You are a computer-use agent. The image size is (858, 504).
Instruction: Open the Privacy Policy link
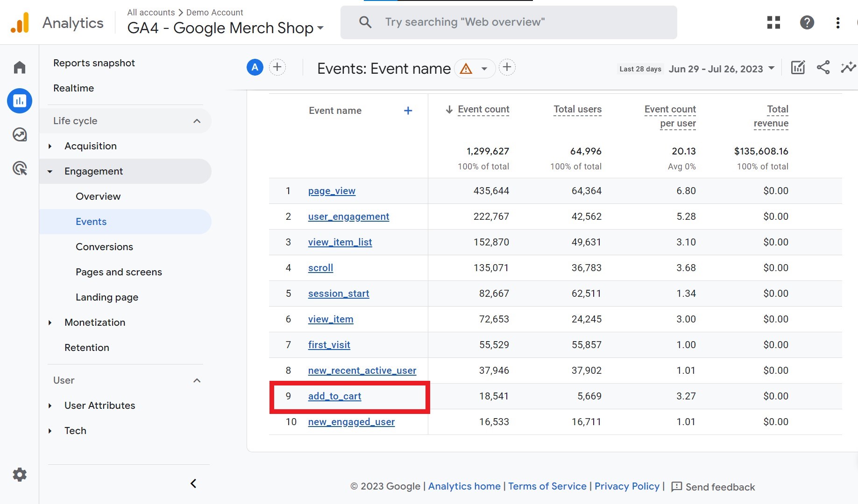click(x=627, y=486)
